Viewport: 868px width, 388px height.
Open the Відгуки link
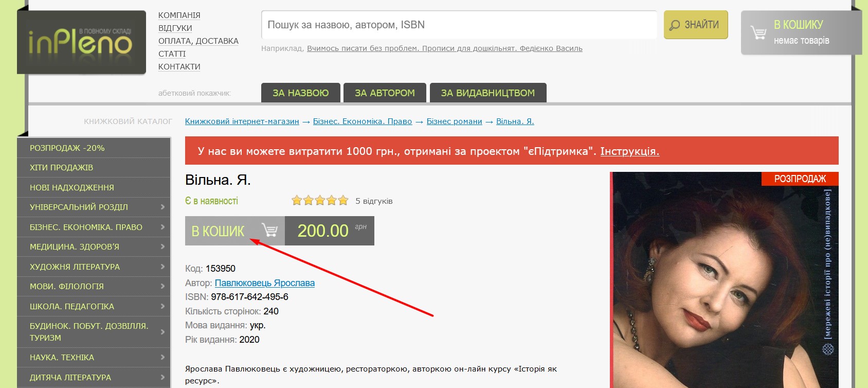175,28
